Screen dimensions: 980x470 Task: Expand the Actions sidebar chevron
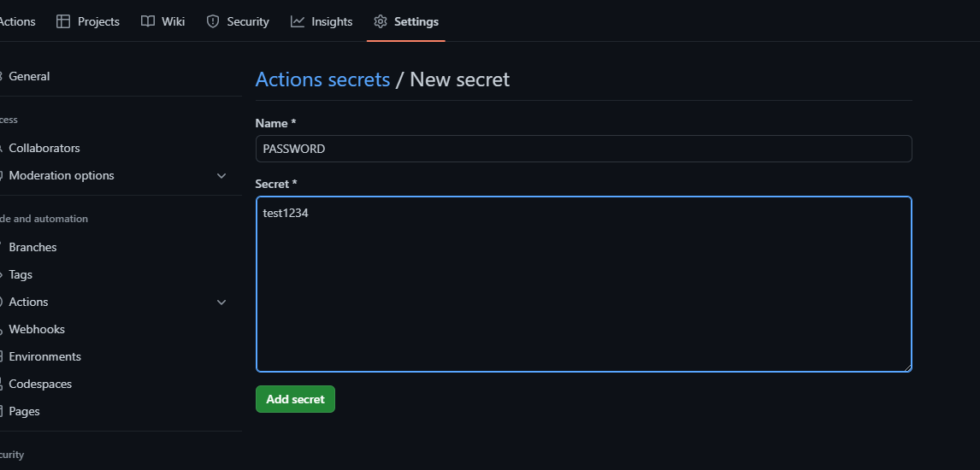pos(221,303)
